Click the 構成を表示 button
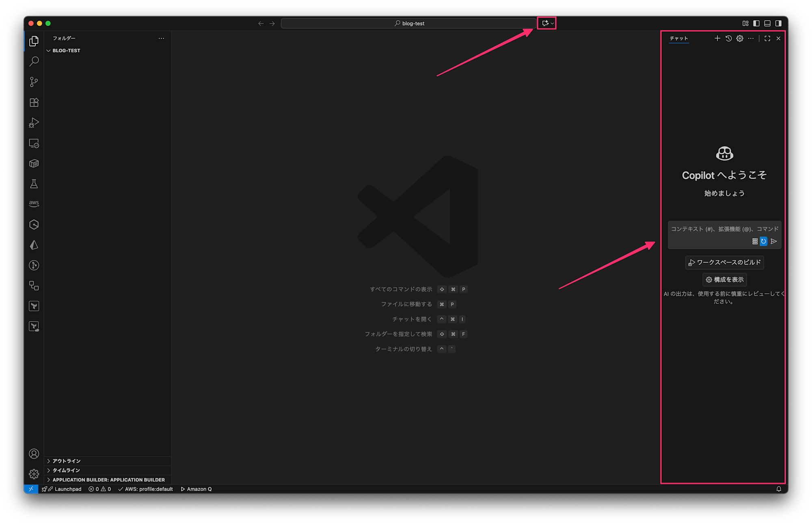Viewport: 812px width, 525px height. point(725,280)
